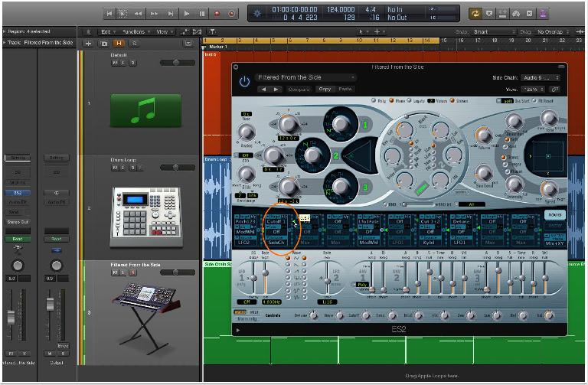Toggle the ES2 plugin power button

[244, 82]
